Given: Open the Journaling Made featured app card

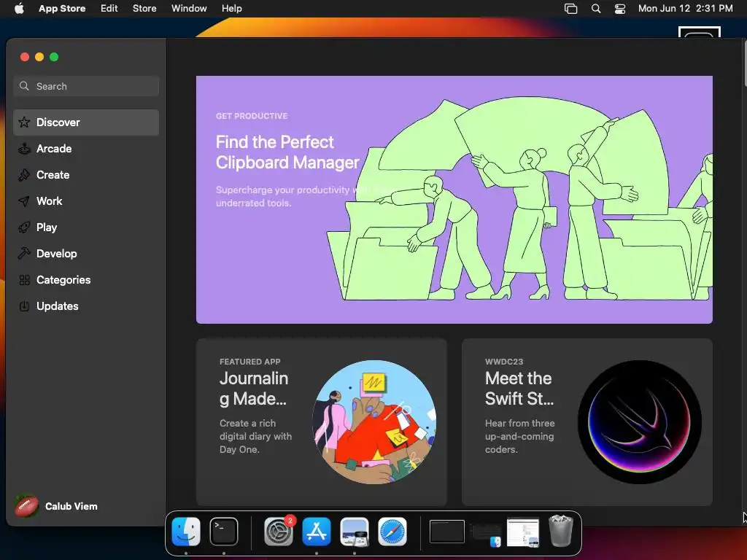Looking at the screenshot, I should [x=322, y=422].
